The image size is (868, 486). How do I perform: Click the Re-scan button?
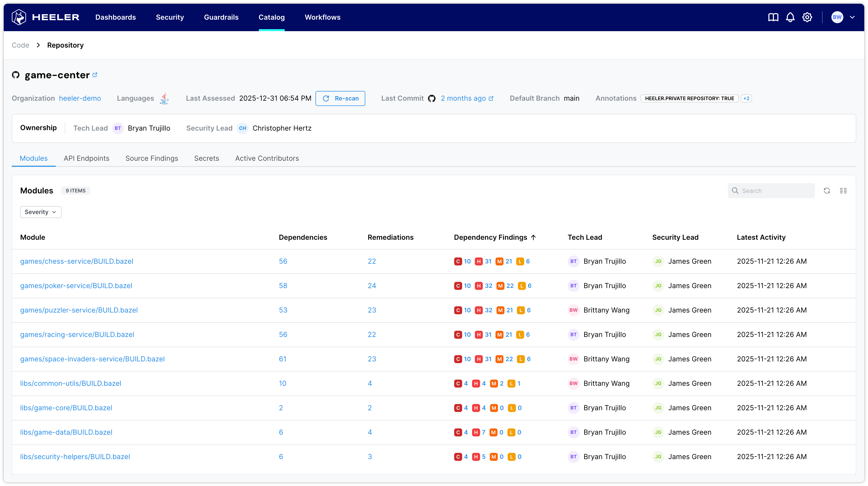(340, 98)
